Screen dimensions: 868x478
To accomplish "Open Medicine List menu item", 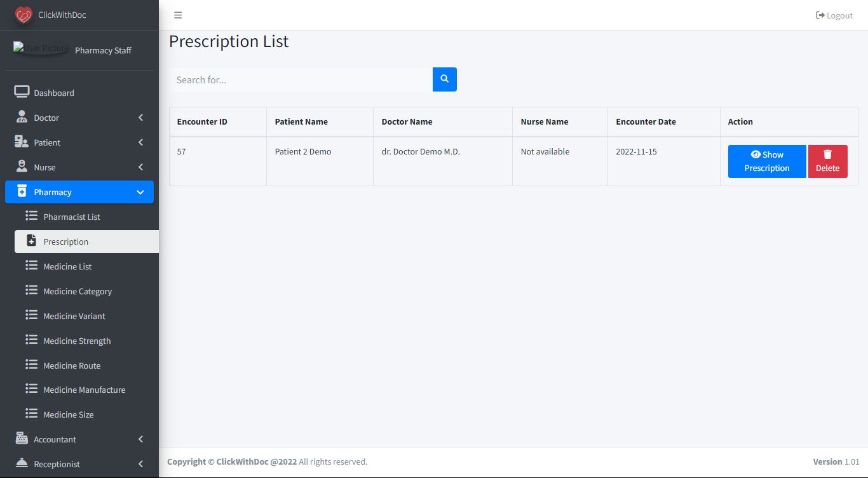I will [67, 266].
